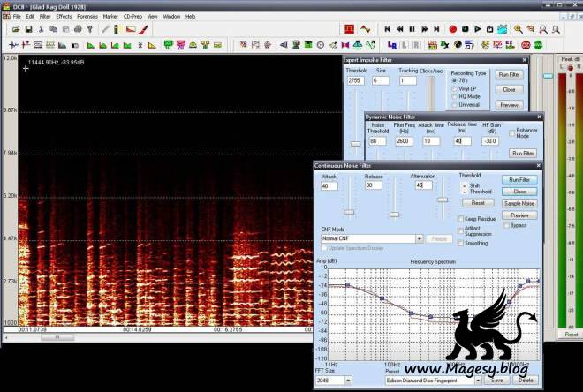Click the Print icon in toolbar
The image size is (583, 392).
[x=78, y=29]
